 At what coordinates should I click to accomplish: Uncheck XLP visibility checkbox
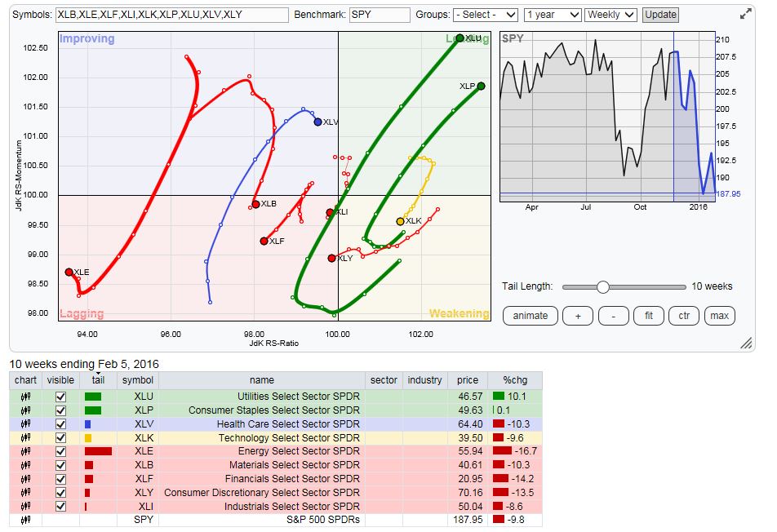[60, 410]
